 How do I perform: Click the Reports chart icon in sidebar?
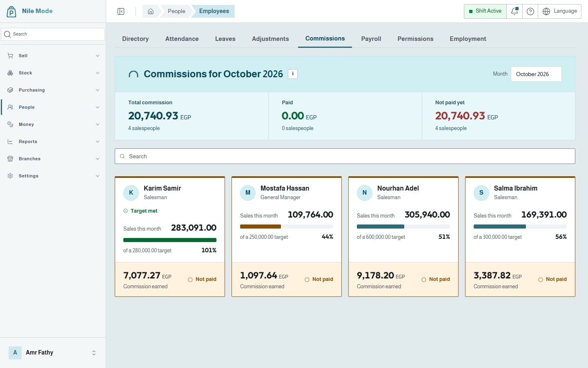click(x=10, y=141)
